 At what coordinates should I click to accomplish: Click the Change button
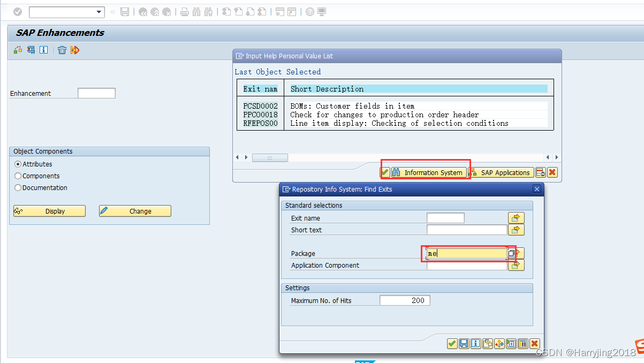point(135,211)
